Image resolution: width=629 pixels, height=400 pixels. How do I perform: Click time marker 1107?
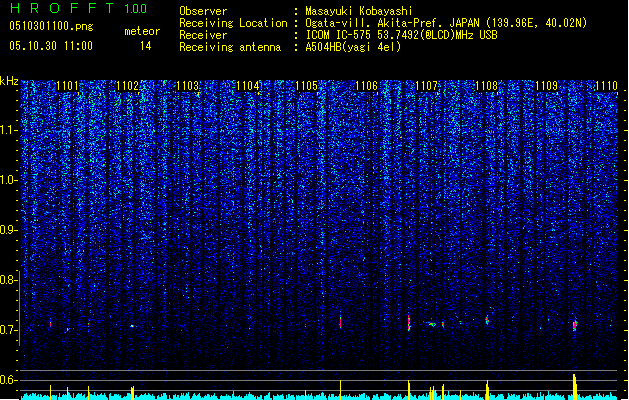[426, 86]
